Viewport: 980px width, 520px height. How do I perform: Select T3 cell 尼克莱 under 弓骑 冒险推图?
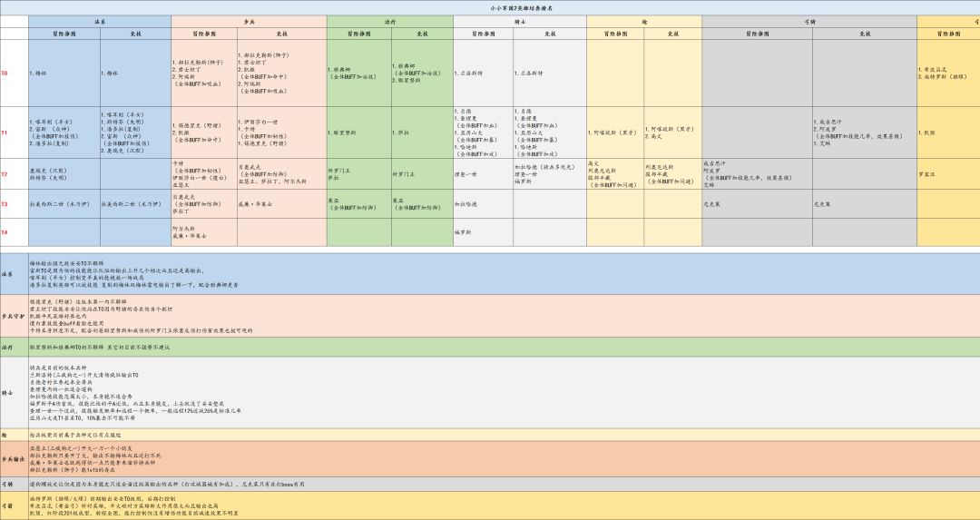(x=758, y=204)
